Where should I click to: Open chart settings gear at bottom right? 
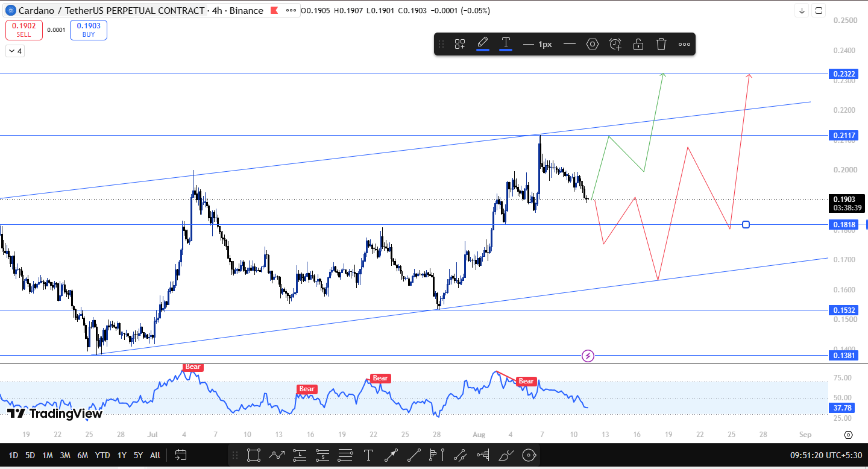pos(848,435)
